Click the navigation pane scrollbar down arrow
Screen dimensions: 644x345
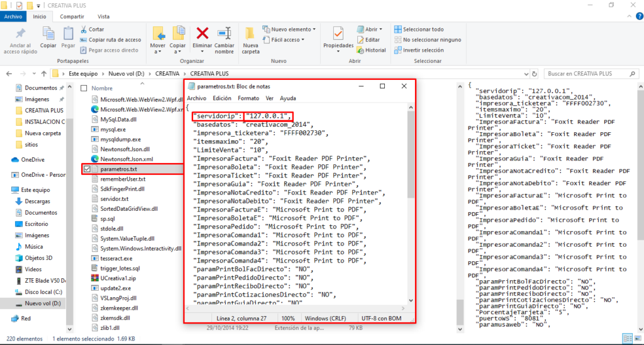click(69, 329)
